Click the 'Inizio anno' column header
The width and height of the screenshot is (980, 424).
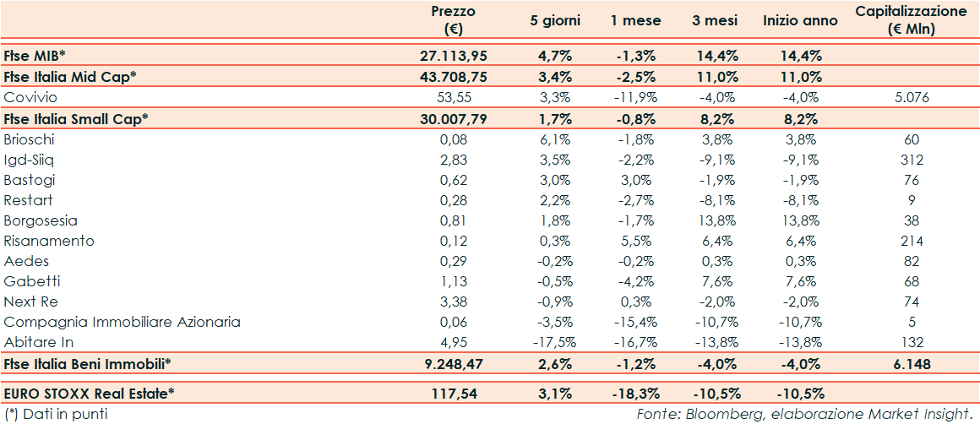click(800, 21)
